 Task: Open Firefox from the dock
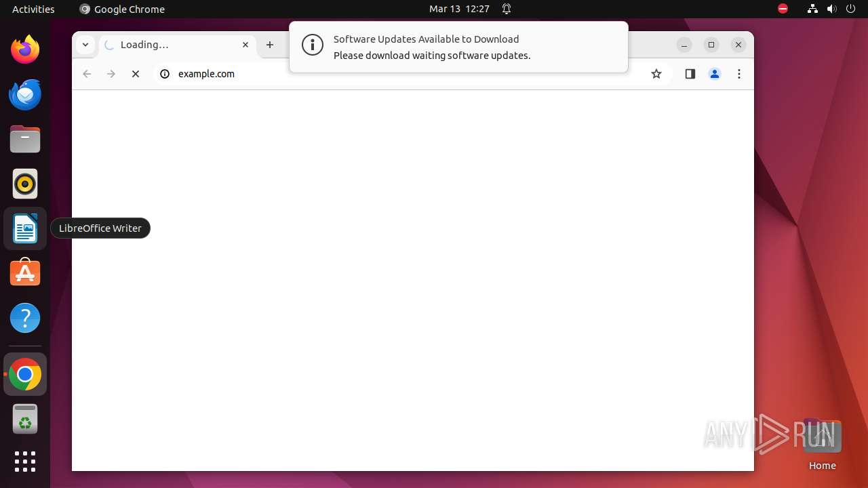point(25,49)
